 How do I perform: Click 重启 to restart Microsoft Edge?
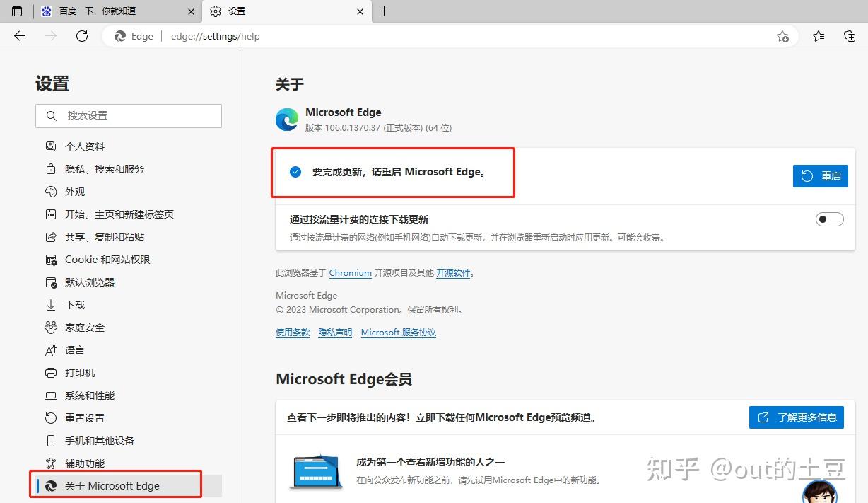[x=820, y=176]
